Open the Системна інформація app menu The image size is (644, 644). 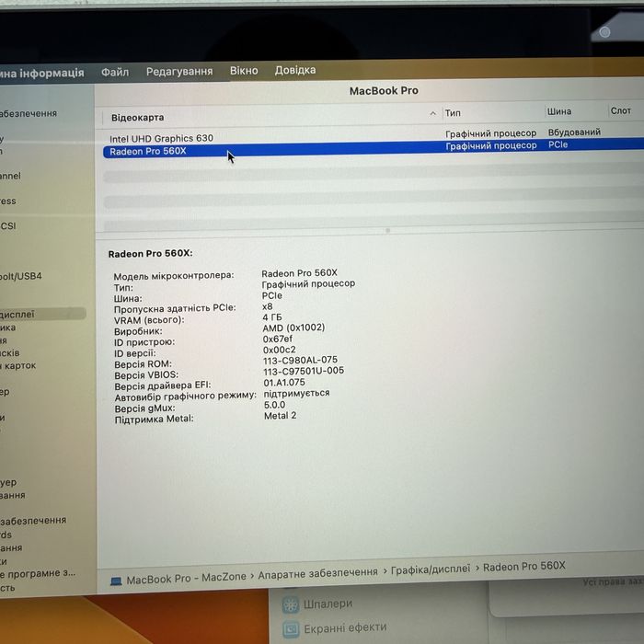pos(42,73)
